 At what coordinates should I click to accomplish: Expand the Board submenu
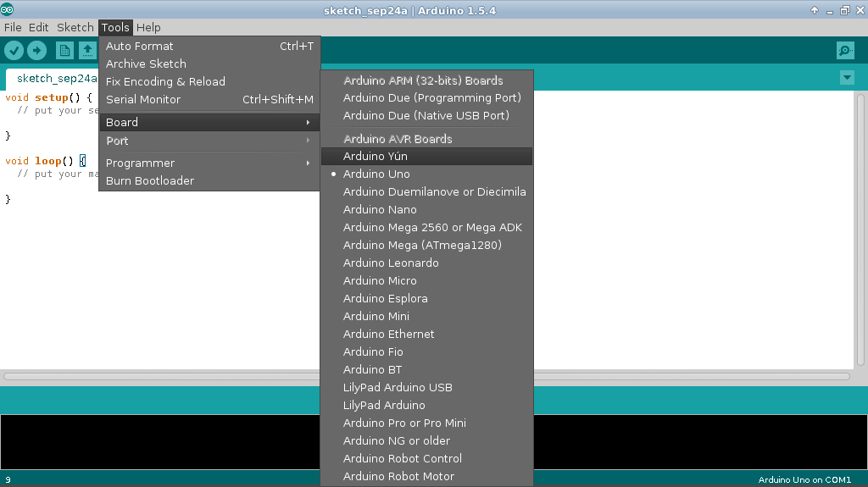point(209,122)
